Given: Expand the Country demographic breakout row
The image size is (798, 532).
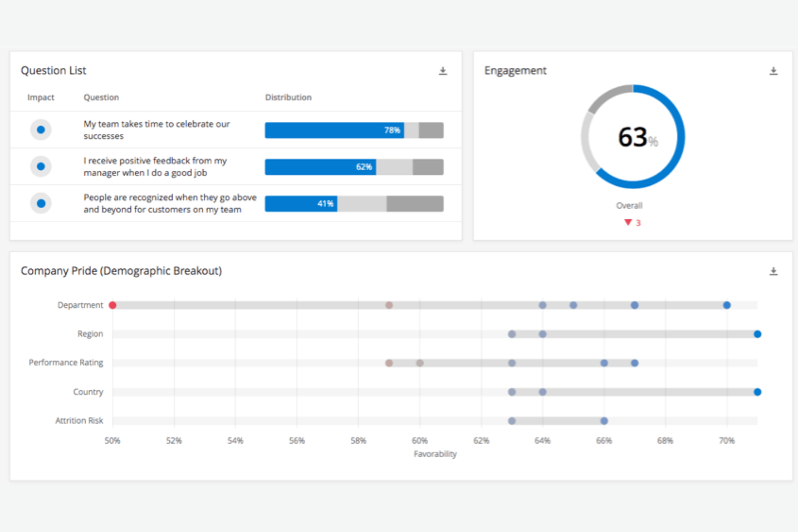Looking at the screenshot, I should tap(88, 392).
